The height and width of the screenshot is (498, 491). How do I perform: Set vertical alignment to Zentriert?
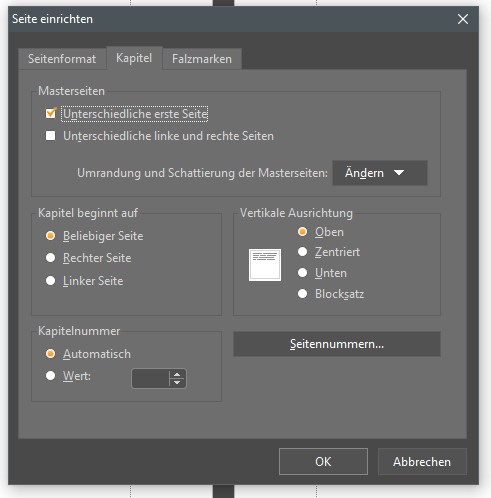(x=302, y=252)
